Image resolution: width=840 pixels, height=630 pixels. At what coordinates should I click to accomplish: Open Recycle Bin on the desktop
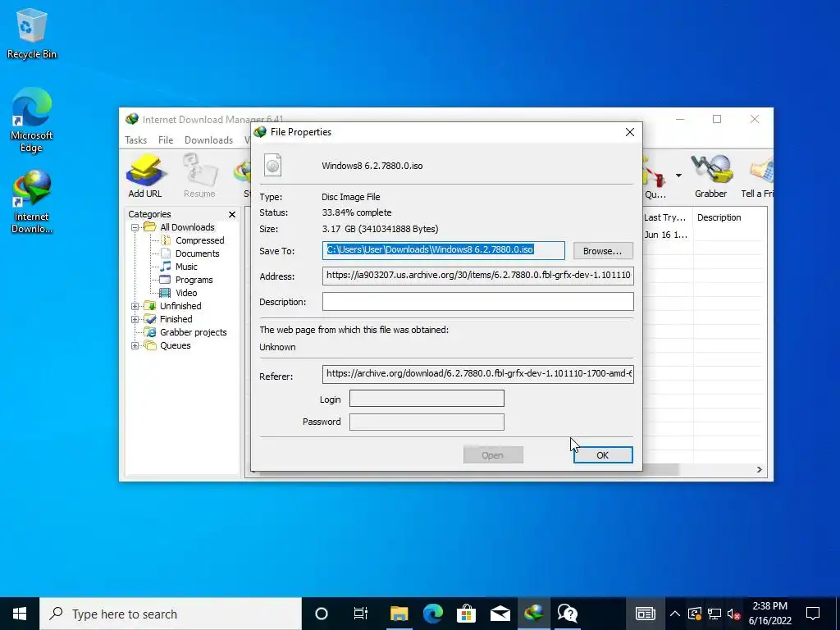click(32, 33)
